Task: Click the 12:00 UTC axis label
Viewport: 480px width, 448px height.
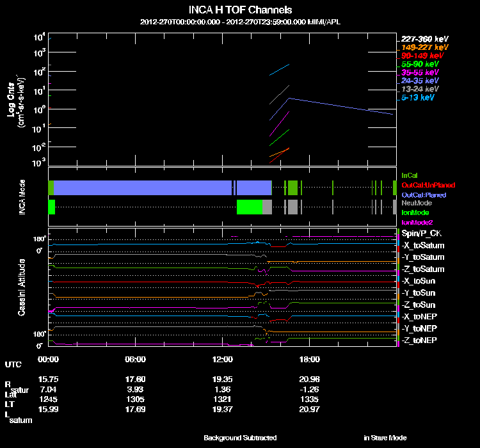Action: [x=222, y=359]
